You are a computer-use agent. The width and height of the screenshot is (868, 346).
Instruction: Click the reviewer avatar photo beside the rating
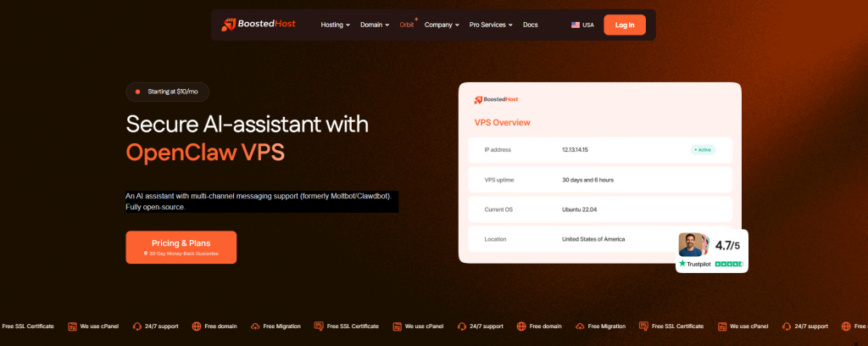point(692,245)
